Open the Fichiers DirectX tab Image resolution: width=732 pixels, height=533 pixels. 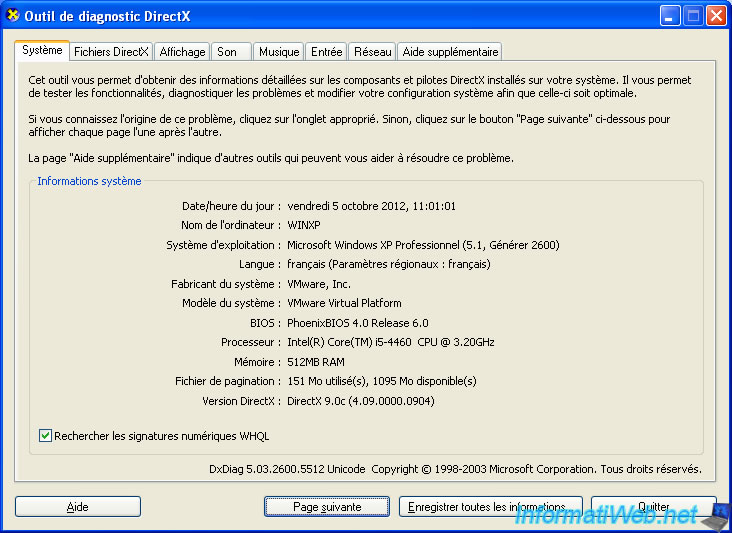pos(111,52)
